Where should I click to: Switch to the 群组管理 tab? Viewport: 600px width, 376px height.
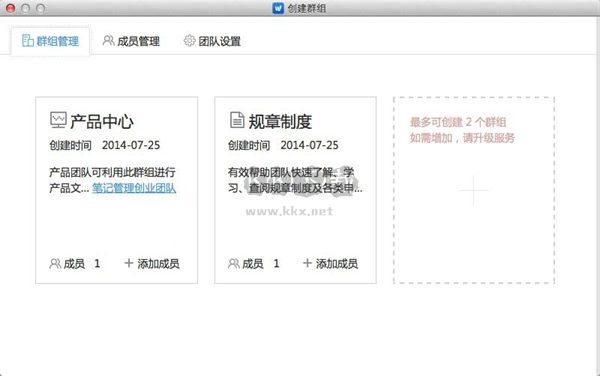click(50, 41)
